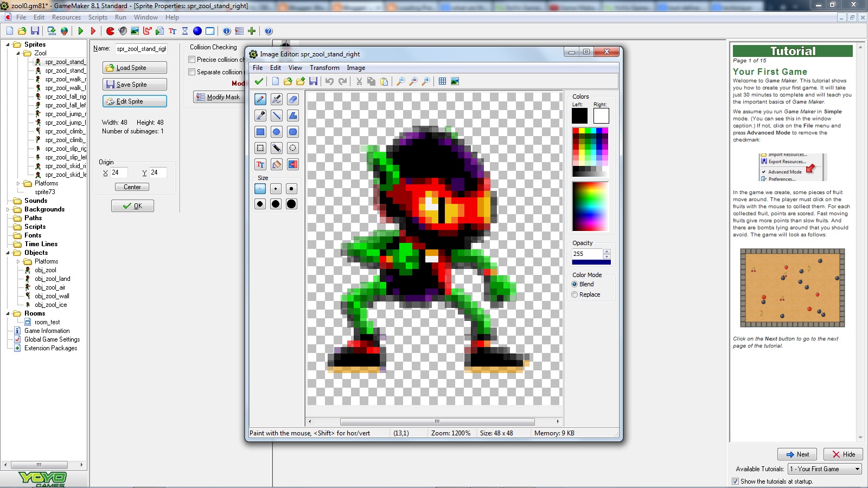This screenshot has width=868, height=488.
Task: Run the game with green play icon
Action: (81, 31)
